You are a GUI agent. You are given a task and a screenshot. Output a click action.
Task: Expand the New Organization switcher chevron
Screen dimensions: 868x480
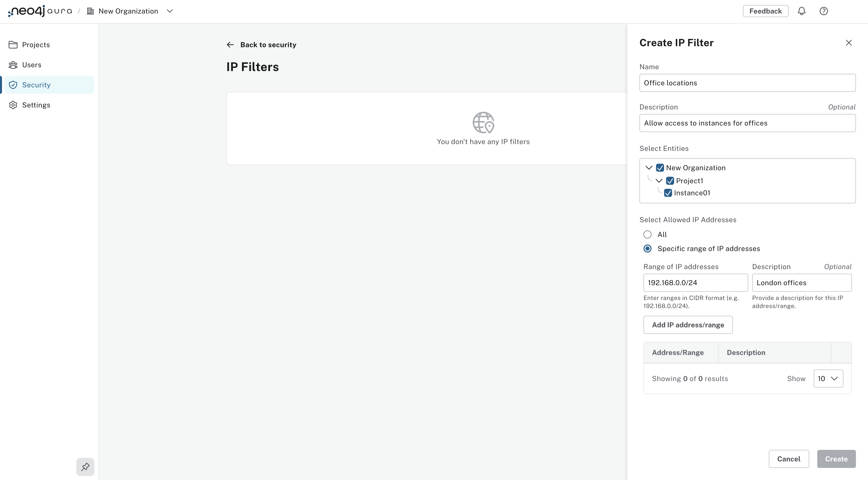(x=170, y=11)
